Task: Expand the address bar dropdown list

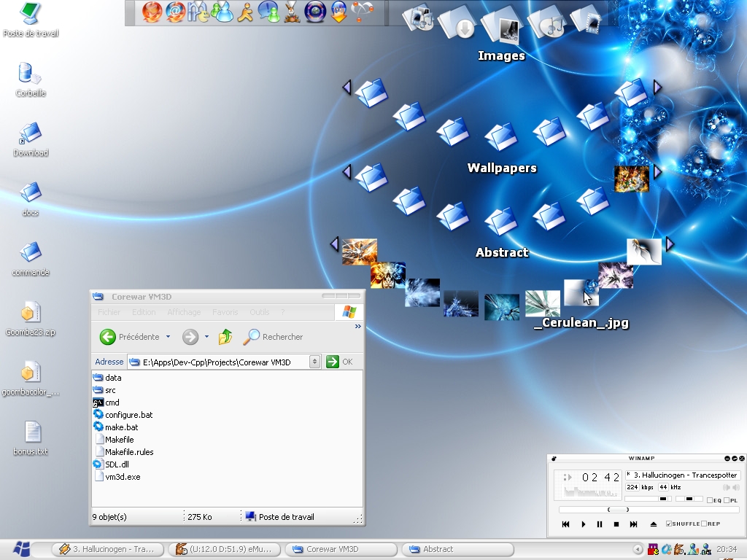Action: (314, 362)
